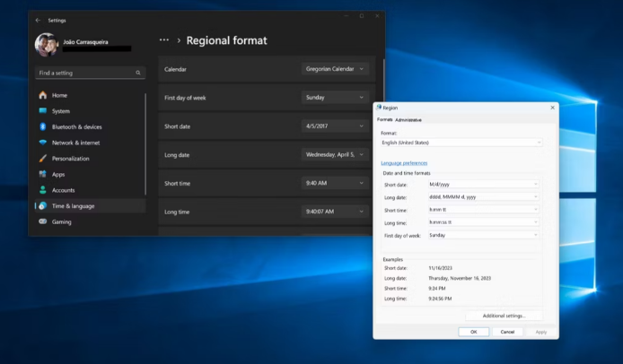Open Long date combo in Region dialog
The image size is (623, 364).
tap(484, 197)
